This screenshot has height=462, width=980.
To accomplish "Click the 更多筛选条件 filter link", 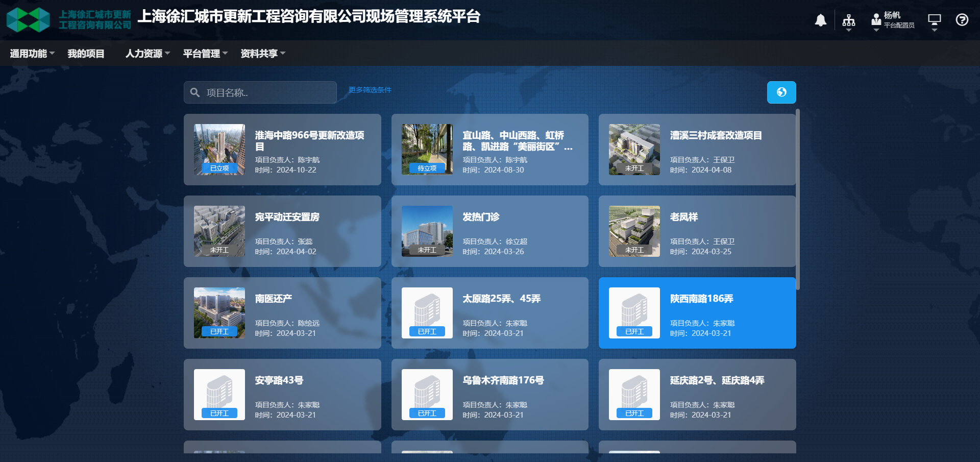I will coord(369,90).
